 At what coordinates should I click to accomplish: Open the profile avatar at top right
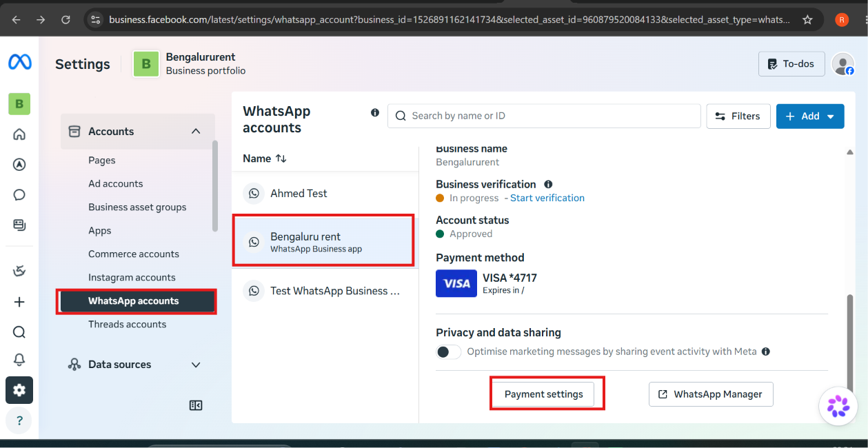tap(842, 64)
